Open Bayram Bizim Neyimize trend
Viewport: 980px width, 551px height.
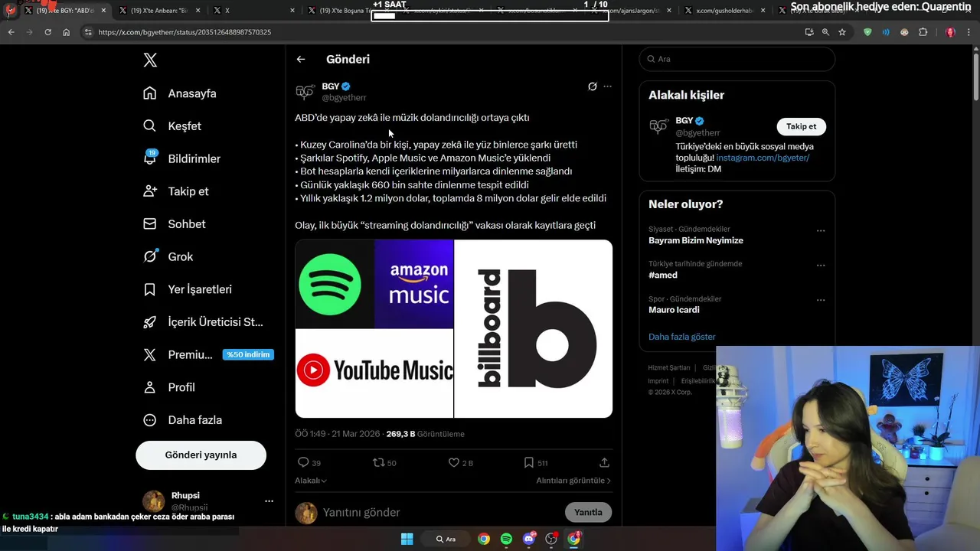696,240
